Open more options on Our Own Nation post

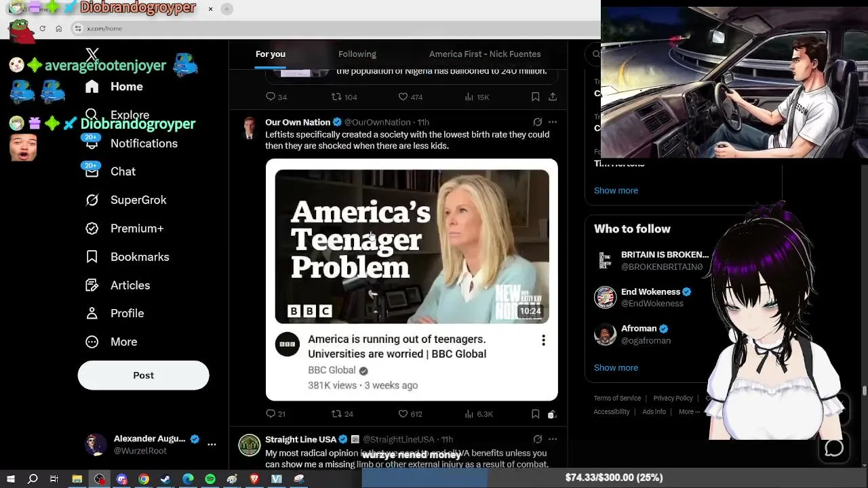tap(553, 122)
